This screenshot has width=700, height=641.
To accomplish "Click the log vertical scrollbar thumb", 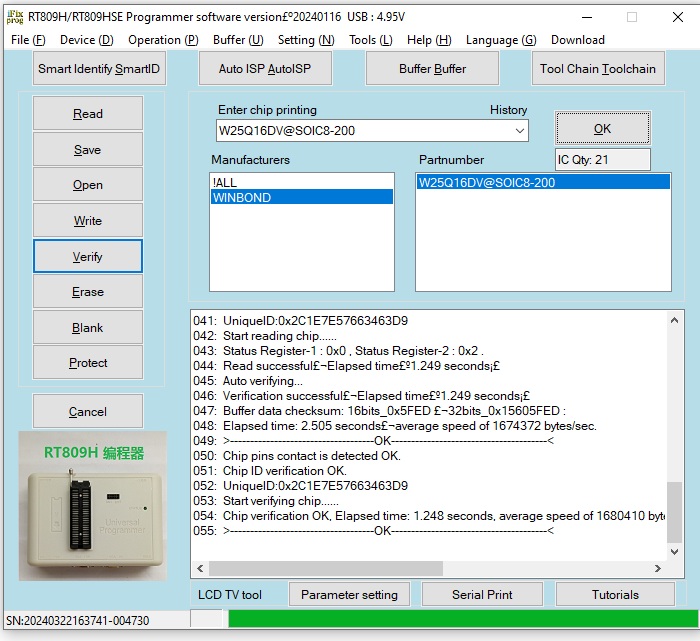I will (x=674, y=512).
